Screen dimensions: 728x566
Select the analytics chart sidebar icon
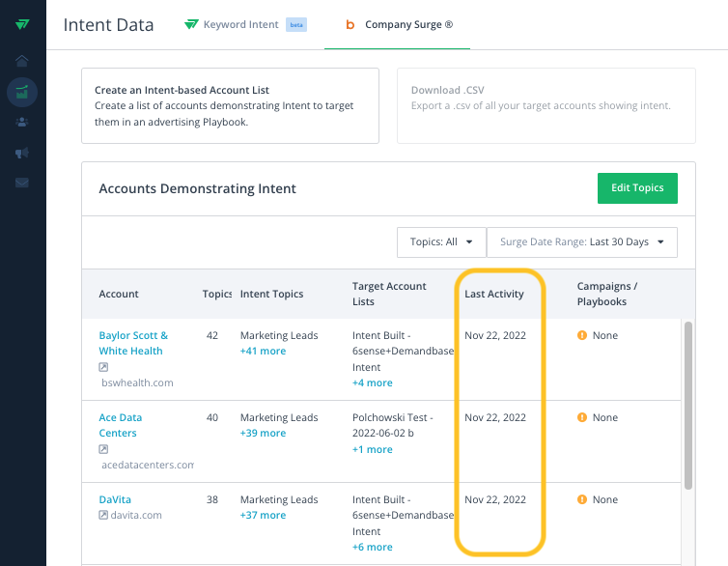coord(22,92)
